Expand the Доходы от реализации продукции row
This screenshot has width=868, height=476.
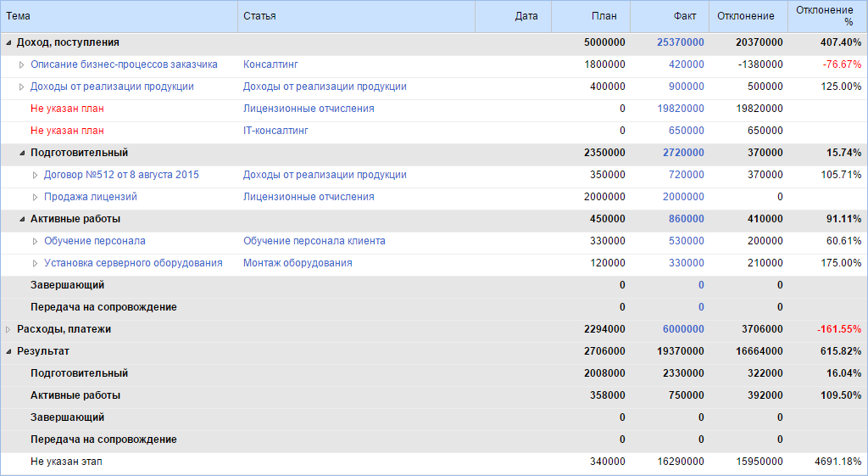pos(22,87)
